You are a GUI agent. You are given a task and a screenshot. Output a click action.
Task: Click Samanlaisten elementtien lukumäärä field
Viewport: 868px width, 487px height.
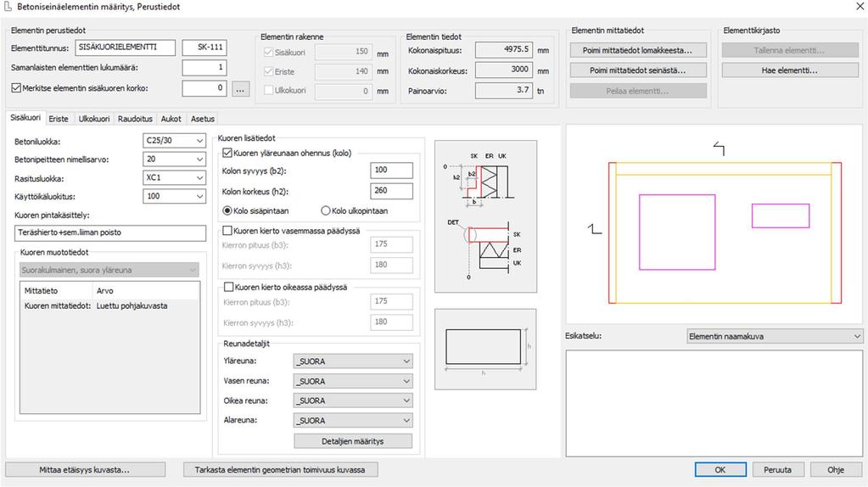(204, 68)
